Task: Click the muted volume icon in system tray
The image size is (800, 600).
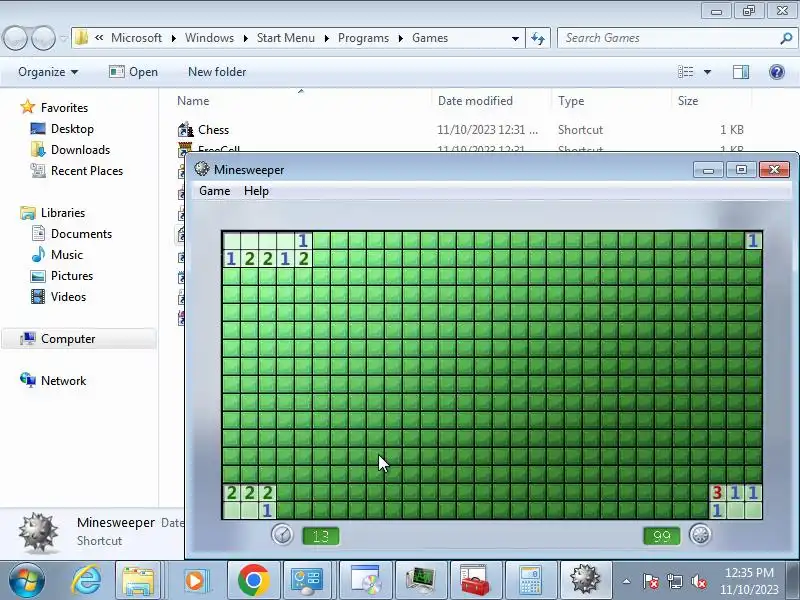Action: coord(698,581)
